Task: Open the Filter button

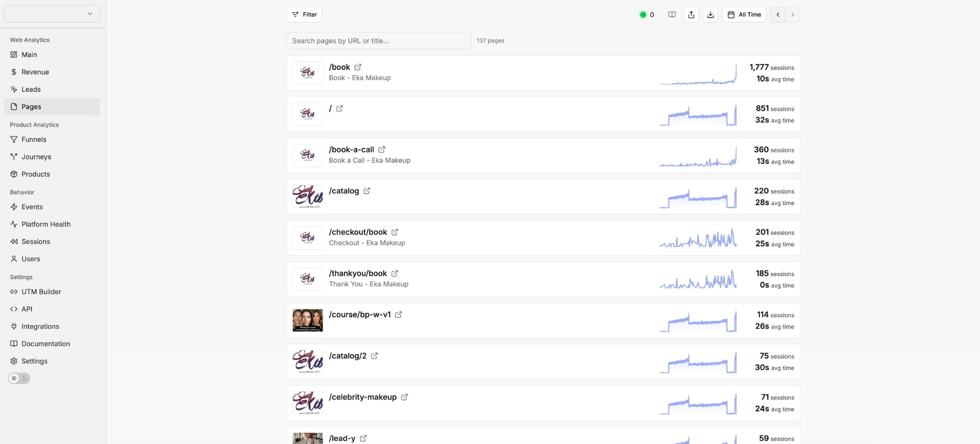Action: [304, 15]
